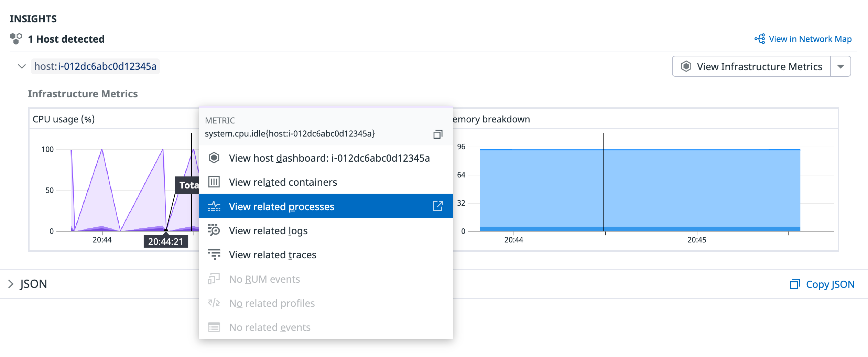Click the hexagon icon beside View host dashboard
Image resolution: width=868 pixels, height=357 pixels.
[x=214, y=158]
